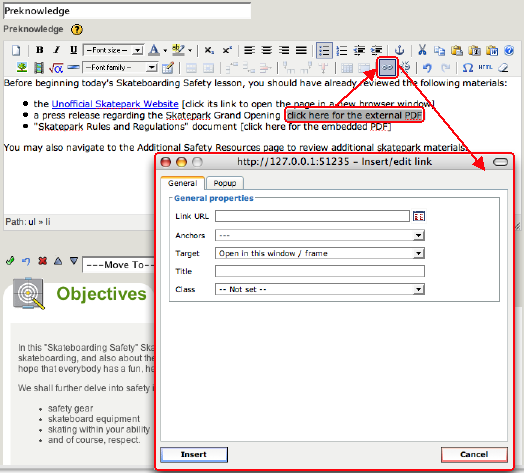Insert an image with the picture icon
Viewport: 524px width, 473px height.
[x=22, y=68]
